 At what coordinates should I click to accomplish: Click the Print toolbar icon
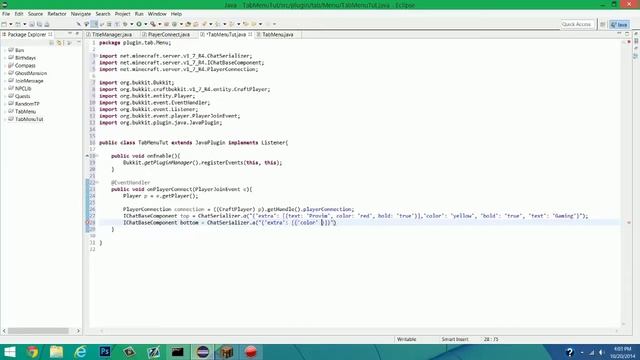tap(47, 24)
